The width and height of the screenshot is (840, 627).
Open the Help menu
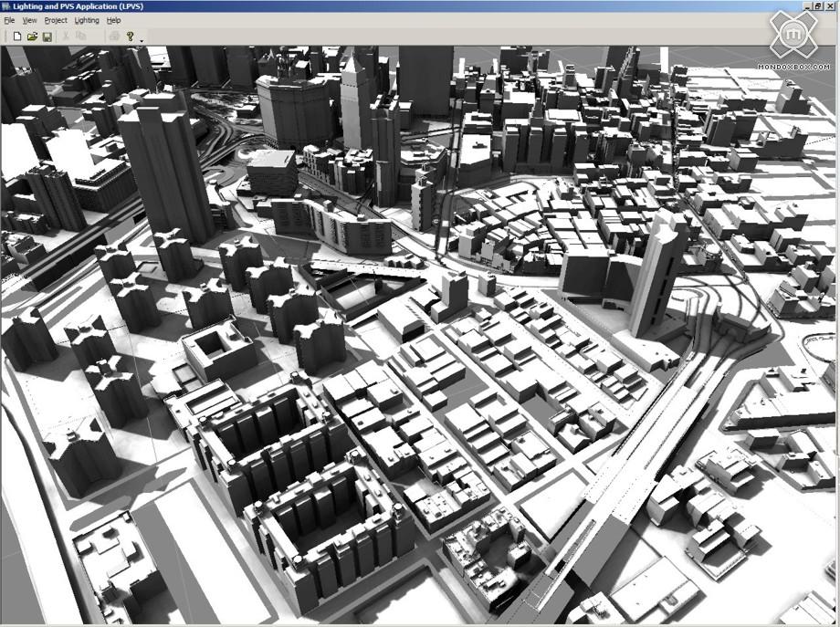113,20
